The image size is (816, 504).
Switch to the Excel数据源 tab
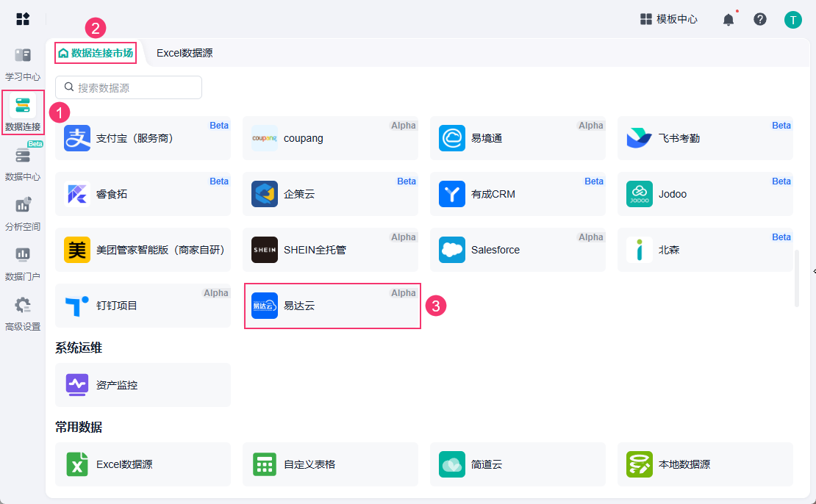[185, 53]
